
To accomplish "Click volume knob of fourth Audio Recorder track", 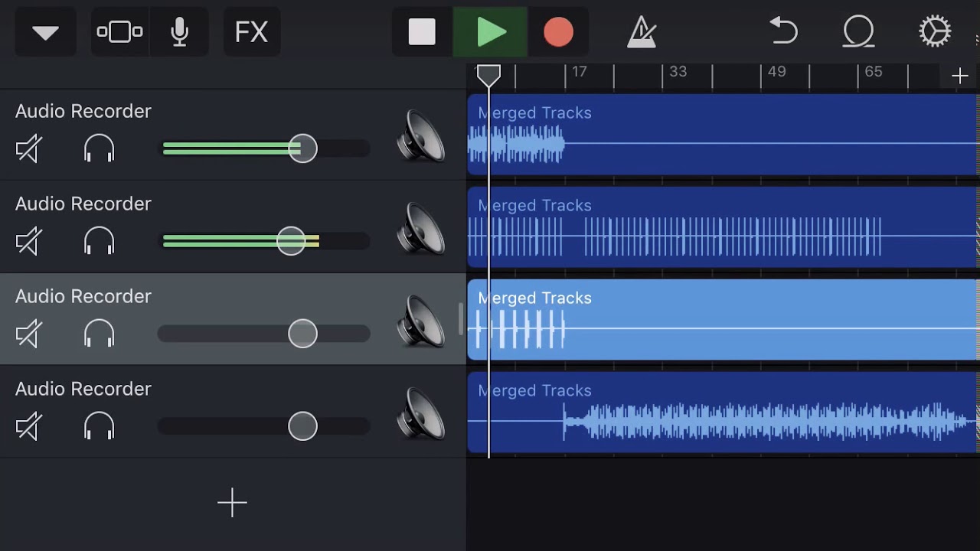I will tap(302, 426).
